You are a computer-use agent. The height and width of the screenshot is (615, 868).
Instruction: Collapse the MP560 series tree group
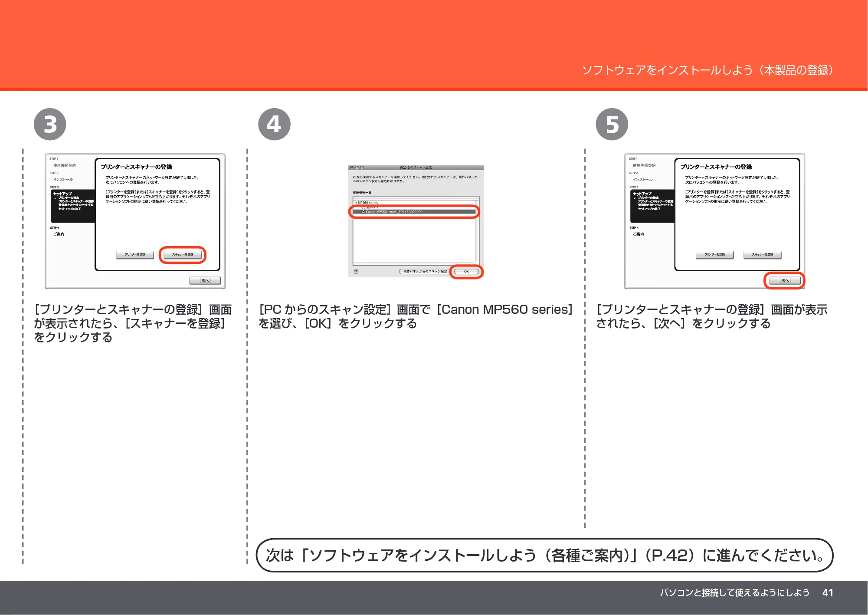point(357,203)
